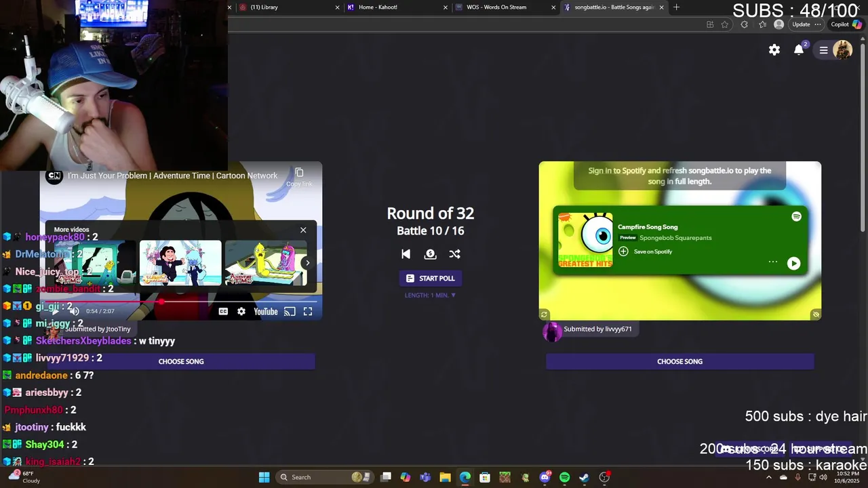Open the poll length dropdown
The width and height of the screenshot is (868, 488).
click(x=430, y=295)
